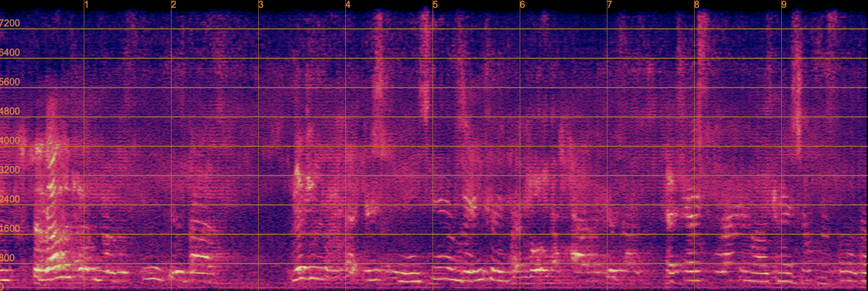
Task: Select the 3 second time marker
Action: pos(261,5)
